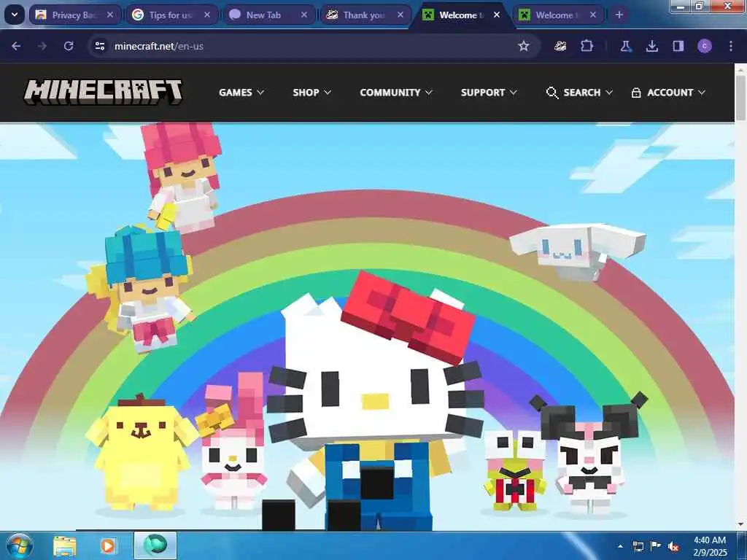This screenshot has height=560, width=747.
Task: Go back to the previous page
Action: point(16,46)
